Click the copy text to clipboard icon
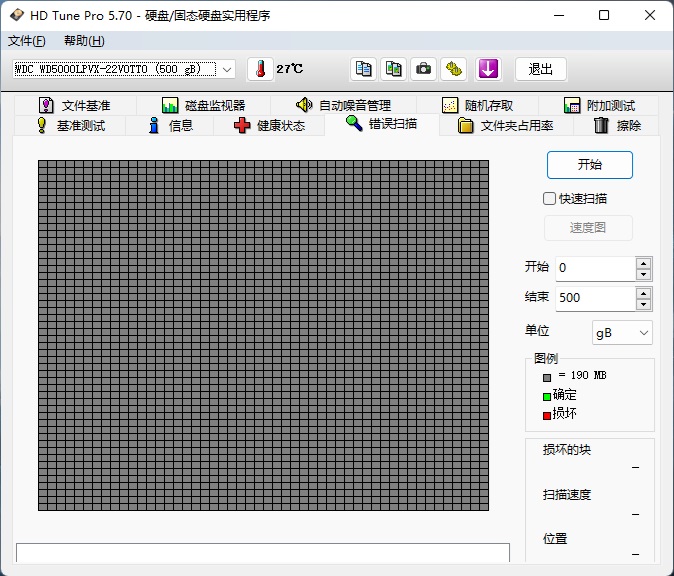 tap(364, 69)
